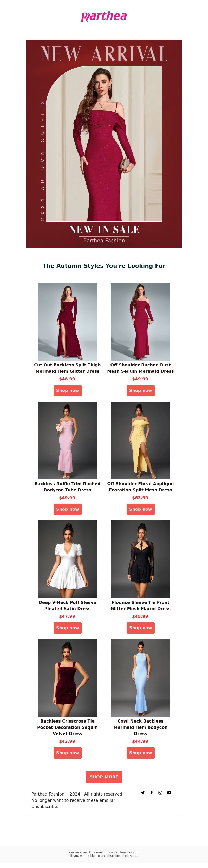The height and width of the screenshot is (868, 208).
Task: Open the Instagram social icon
Action: 160,792
